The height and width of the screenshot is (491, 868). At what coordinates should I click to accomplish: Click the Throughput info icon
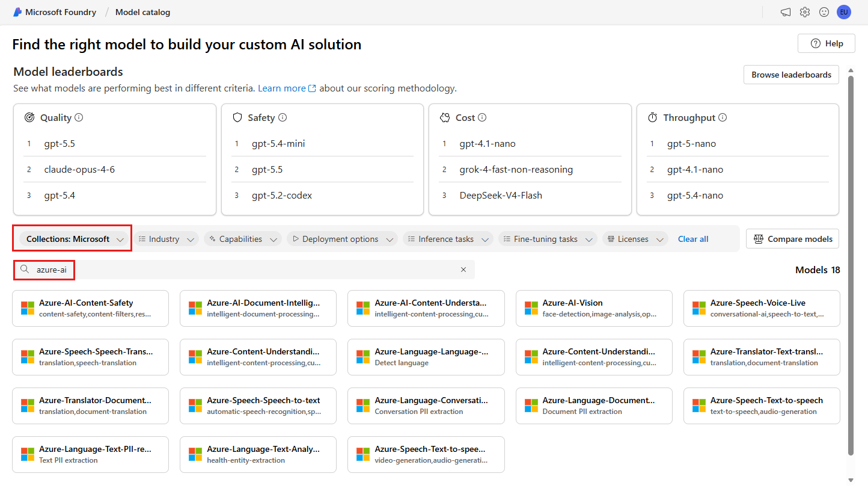723,118
